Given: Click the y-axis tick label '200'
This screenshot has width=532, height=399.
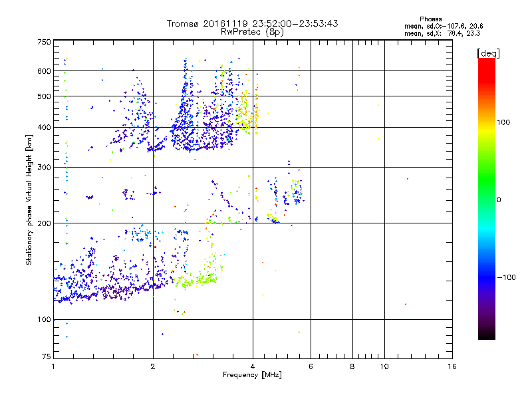Looking at the screenshot, I should (x=44, y=223).
